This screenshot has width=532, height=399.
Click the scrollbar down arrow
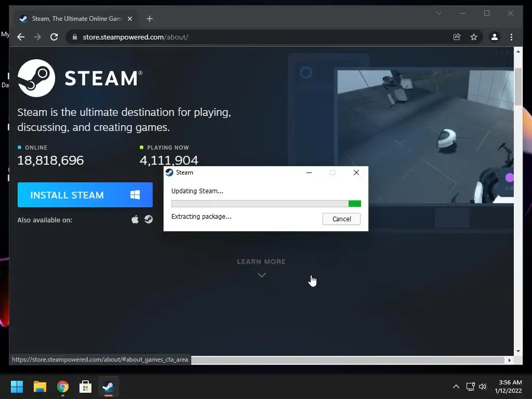pos(518,351)
